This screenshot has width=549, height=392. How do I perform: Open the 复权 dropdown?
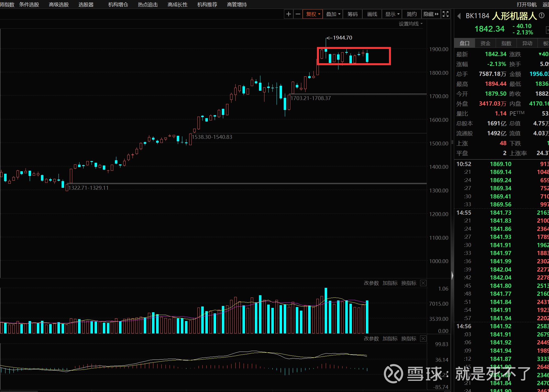(313, 14)
